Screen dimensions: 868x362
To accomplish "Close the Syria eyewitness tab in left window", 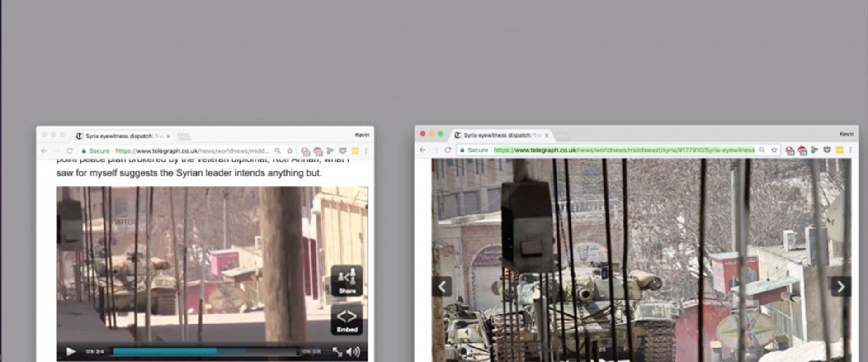I will (x=169, y=136).
